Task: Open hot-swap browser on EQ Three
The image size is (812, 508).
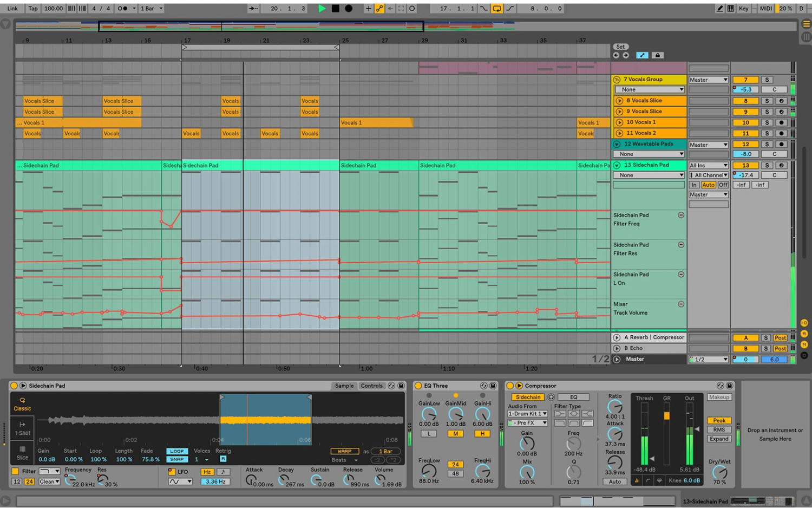Action: tap(485, 385)
